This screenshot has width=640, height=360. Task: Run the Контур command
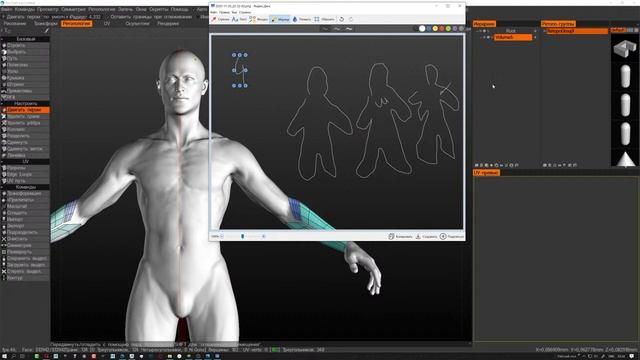click(x=25, y=278)
